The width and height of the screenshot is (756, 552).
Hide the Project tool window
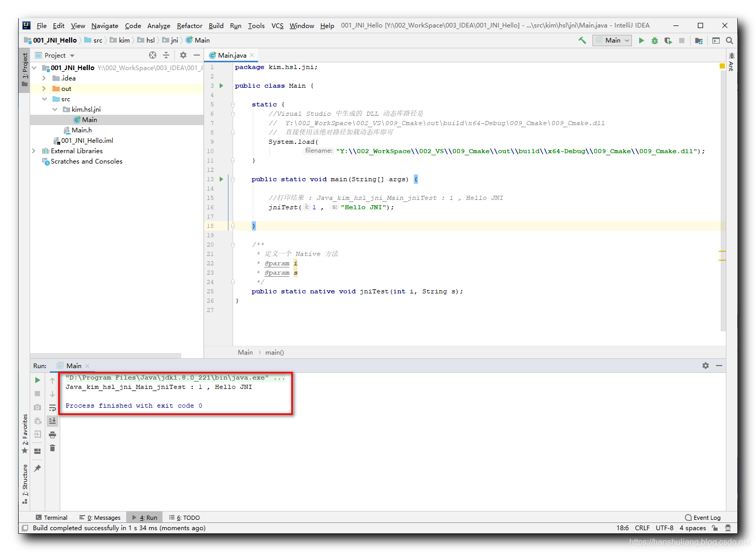[197, 55]
